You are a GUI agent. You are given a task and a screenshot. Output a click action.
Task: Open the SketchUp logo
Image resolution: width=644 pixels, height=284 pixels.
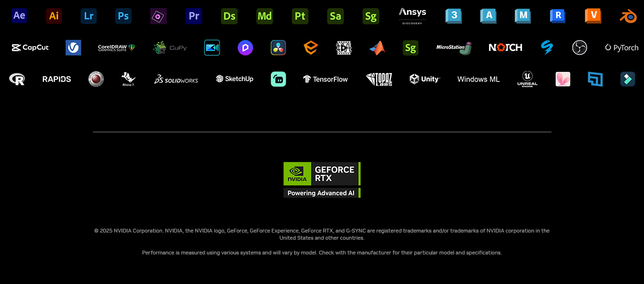click(235, 79)
